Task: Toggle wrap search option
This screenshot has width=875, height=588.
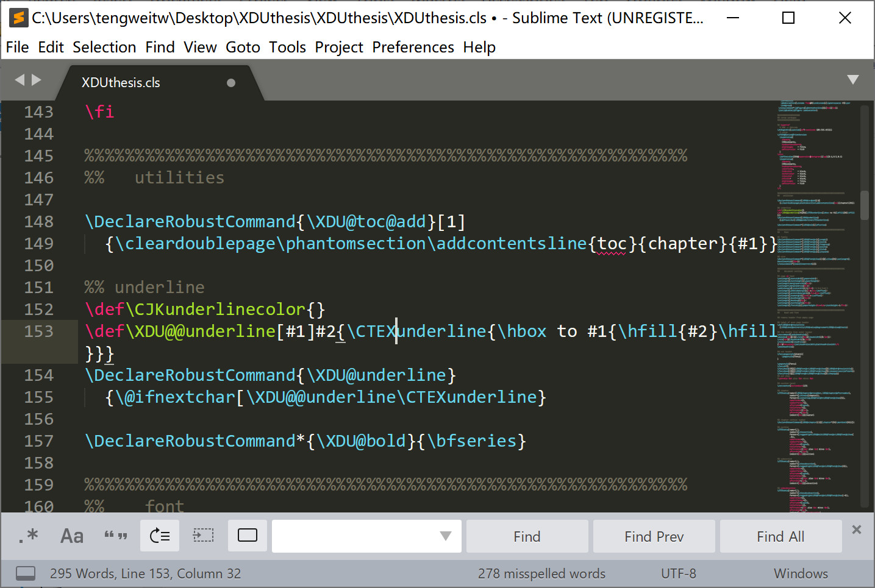Action: click(160, 536)
